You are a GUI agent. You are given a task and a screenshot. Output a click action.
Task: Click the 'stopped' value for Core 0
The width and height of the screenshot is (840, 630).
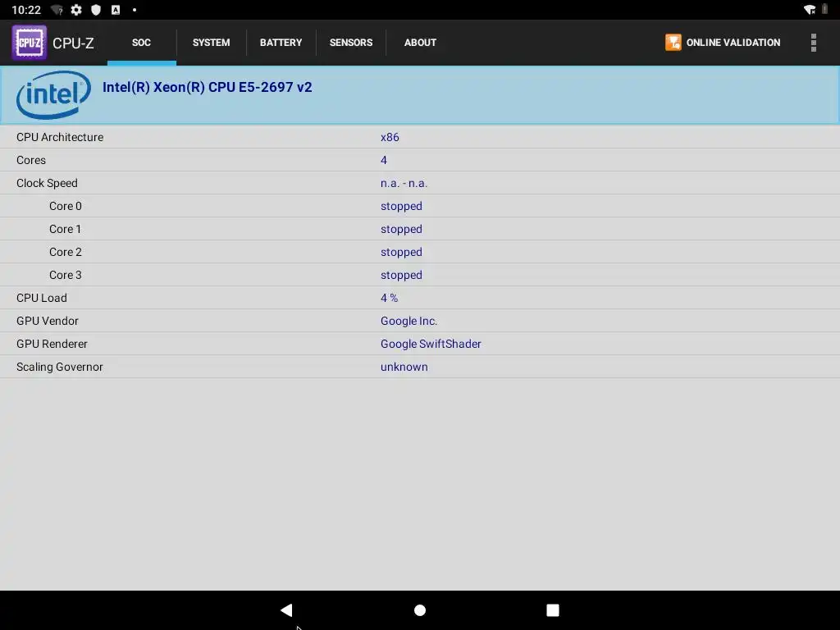coord(401,206)
